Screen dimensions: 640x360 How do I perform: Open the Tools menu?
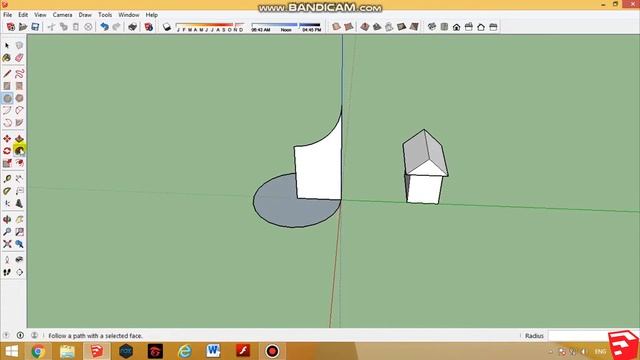click(x=105, y=15)
